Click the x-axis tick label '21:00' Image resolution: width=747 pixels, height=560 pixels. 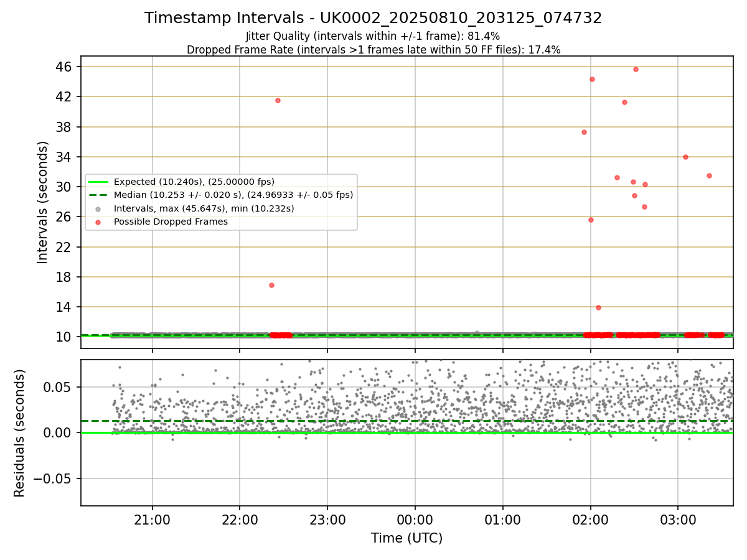pos(153,520)
